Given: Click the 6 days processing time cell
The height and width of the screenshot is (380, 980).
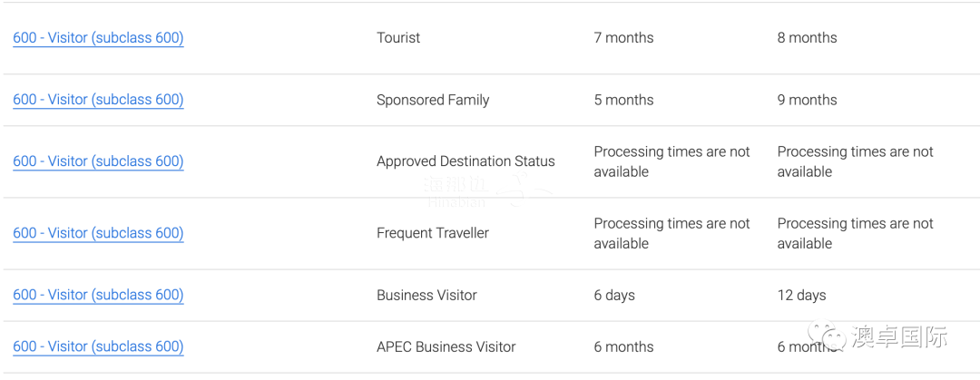Looking at the screenshot, I should tap(614, 295).
